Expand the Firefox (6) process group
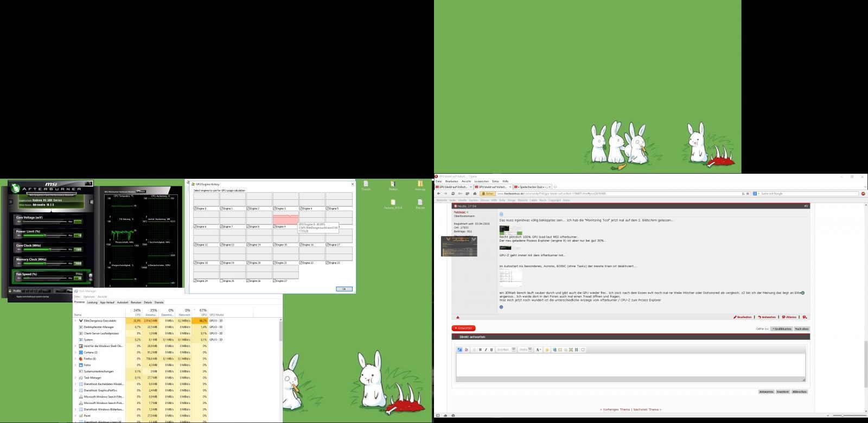 [75, 359]
